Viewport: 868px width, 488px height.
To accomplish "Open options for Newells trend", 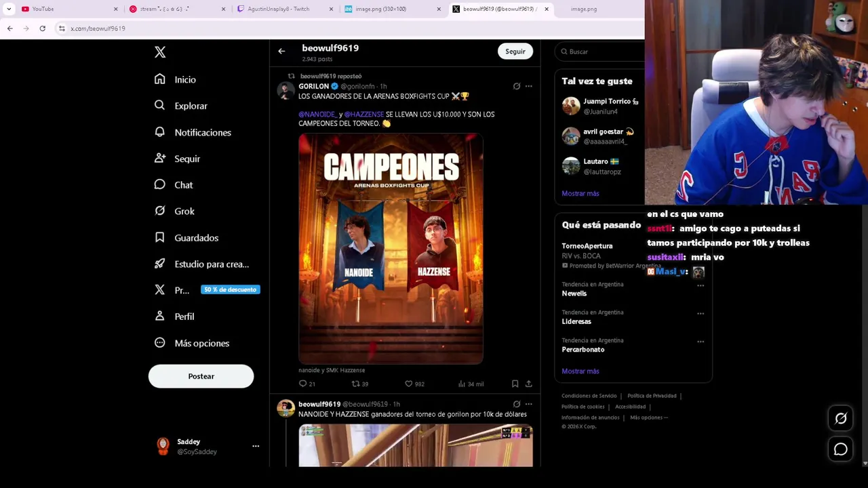I will pyautogui.click(x=701, y=285).
